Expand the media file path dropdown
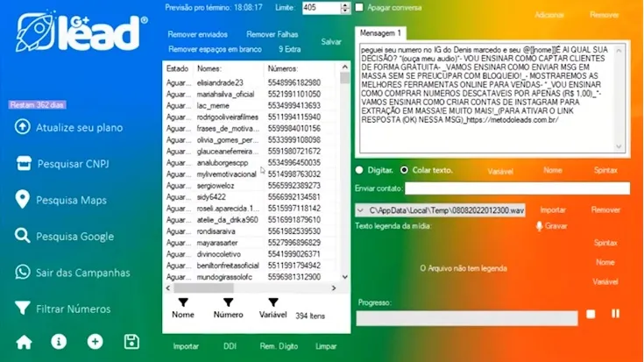 (x=361, y=210)
